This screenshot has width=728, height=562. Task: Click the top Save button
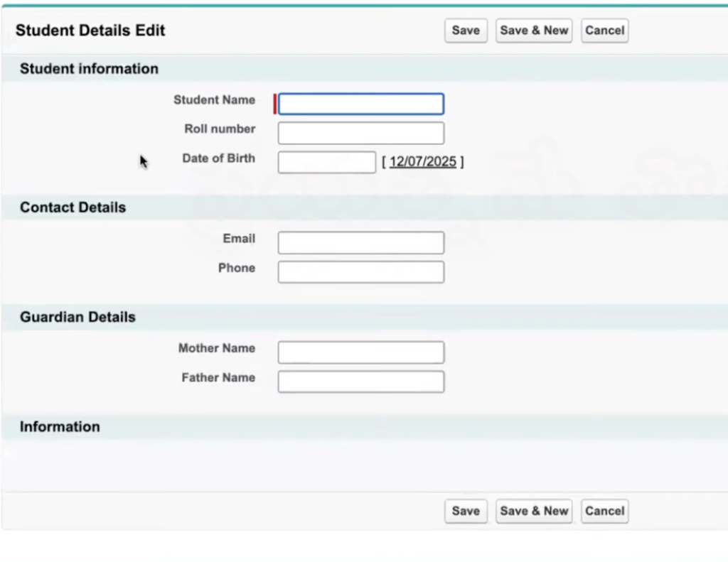466,31
